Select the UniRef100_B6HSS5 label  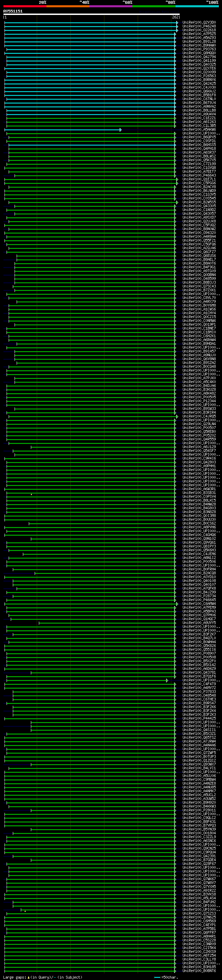point(199,145)
